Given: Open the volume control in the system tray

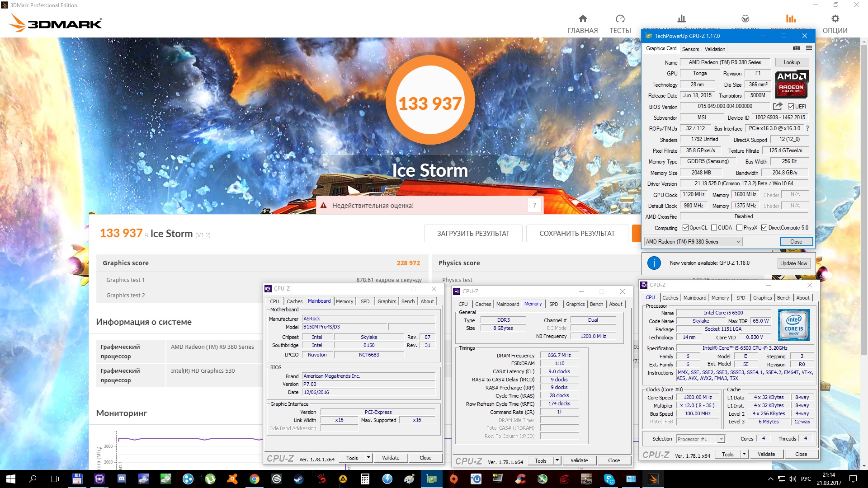Looking at the screenshot, I should [x=792, y=479].
